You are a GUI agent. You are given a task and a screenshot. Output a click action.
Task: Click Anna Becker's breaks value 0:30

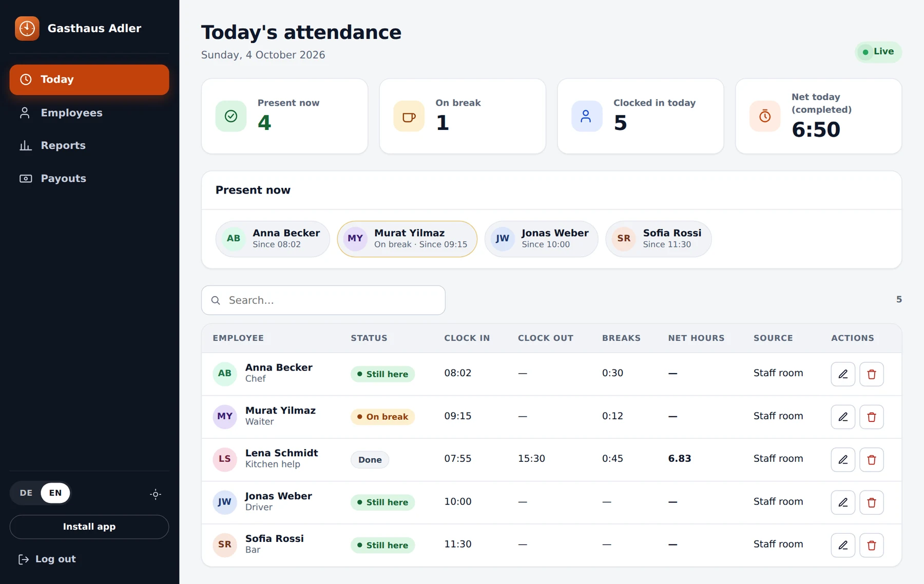coord(612,373)
